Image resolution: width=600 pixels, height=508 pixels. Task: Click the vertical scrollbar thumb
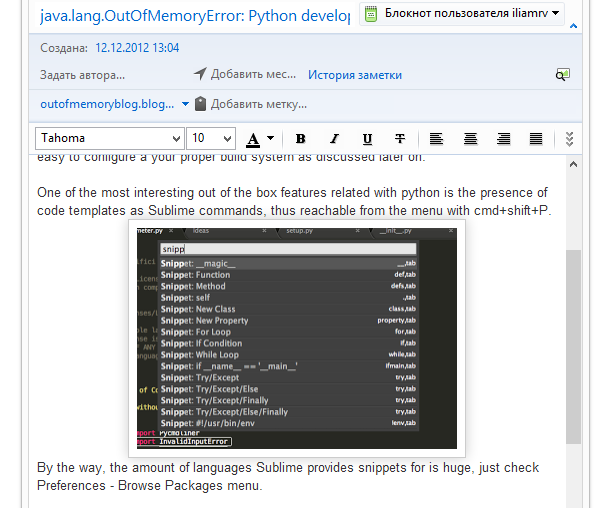pos(573,347)
